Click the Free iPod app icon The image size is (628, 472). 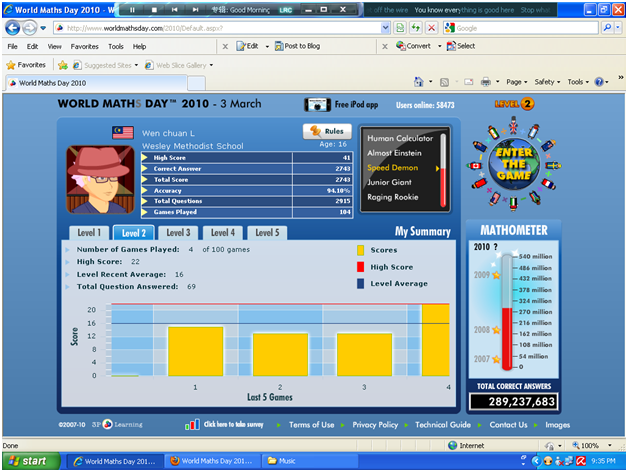click(317, 105)
